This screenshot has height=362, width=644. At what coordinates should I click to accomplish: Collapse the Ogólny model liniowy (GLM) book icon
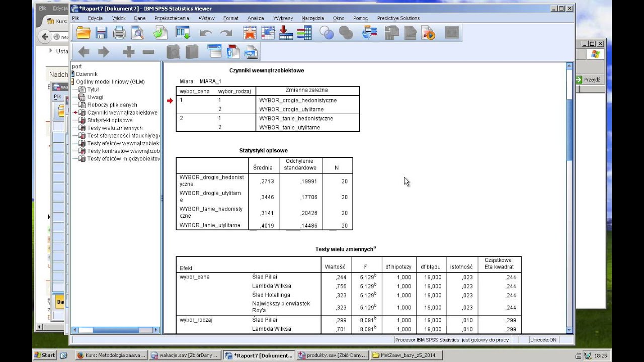pyautogui.click(x=73, y=81)
